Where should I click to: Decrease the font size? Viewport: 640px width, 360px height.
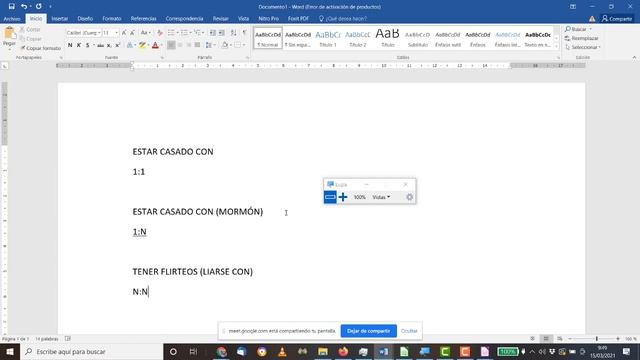pyautogui.click(x=132, y=33)
